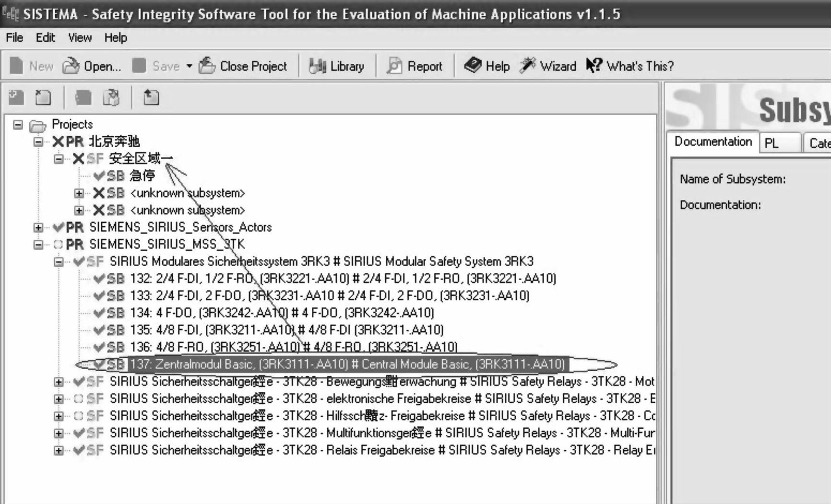Select 3TK28 elektronische Freigabekreise function
This screenshot has width=831, height=504.
point(382,399)
